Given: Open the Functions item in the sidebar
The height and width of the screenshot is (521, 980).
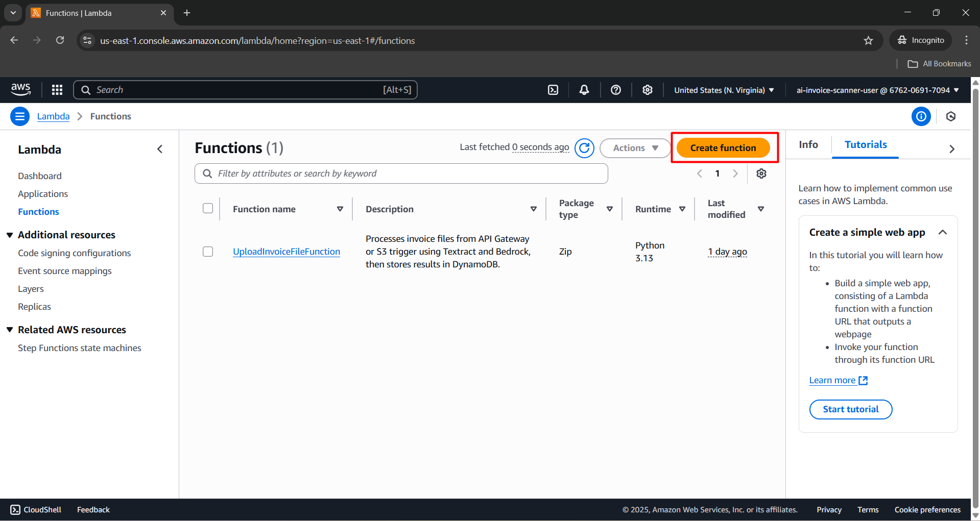Looking at the screenshot, I should pyautogui.click(x=38, y=211).
